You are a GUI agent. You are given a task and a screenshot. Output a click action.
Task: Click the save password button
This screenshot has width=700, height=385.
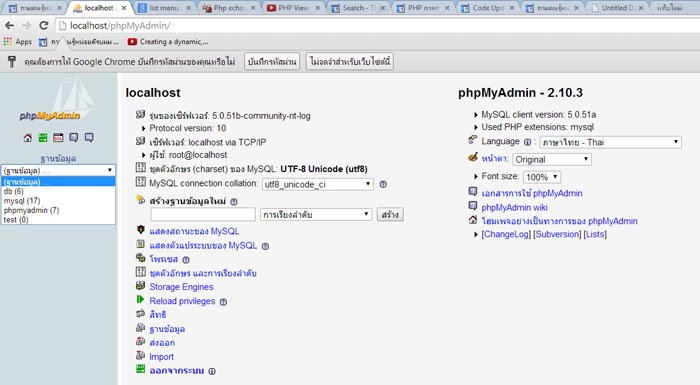pyautogui.click(x=272, y=61)
